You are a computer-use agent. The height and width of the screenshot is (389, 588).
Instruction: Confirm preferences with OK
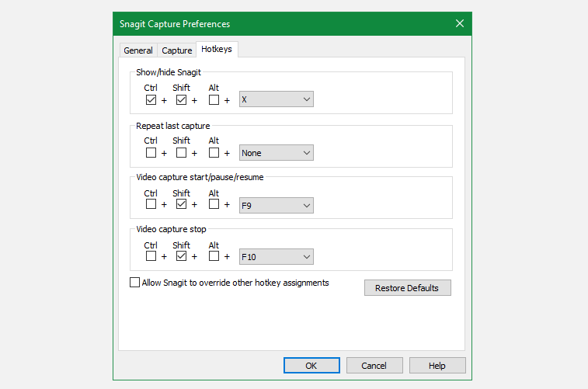coord(311,366)
